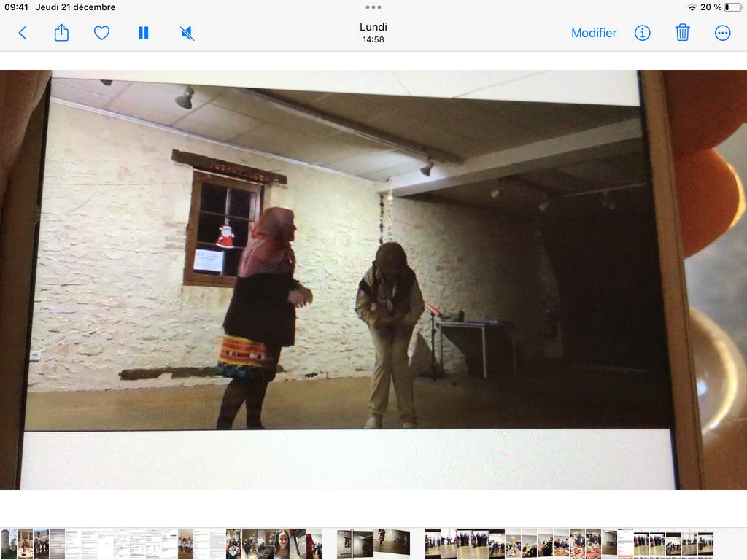The width and height of the screenshot is (747, 560).
Task: Unmute the video sound
Action: (187, 33)
